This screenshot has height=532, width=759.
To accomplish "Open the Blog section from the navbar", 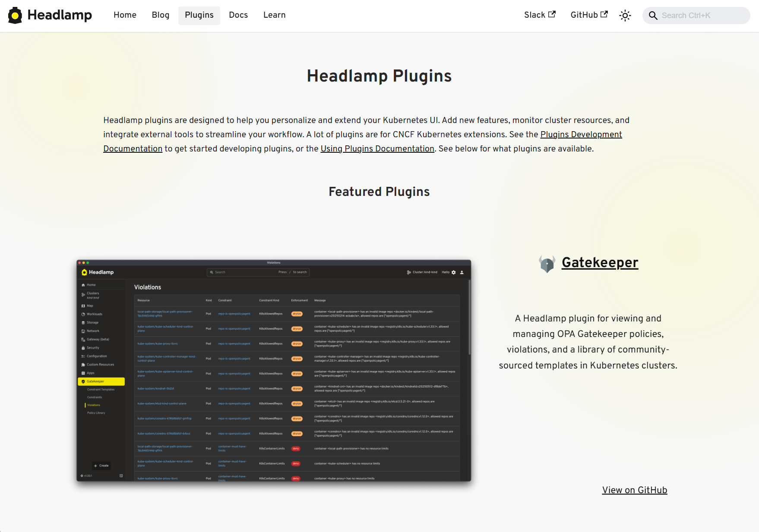I will [160, 16].
